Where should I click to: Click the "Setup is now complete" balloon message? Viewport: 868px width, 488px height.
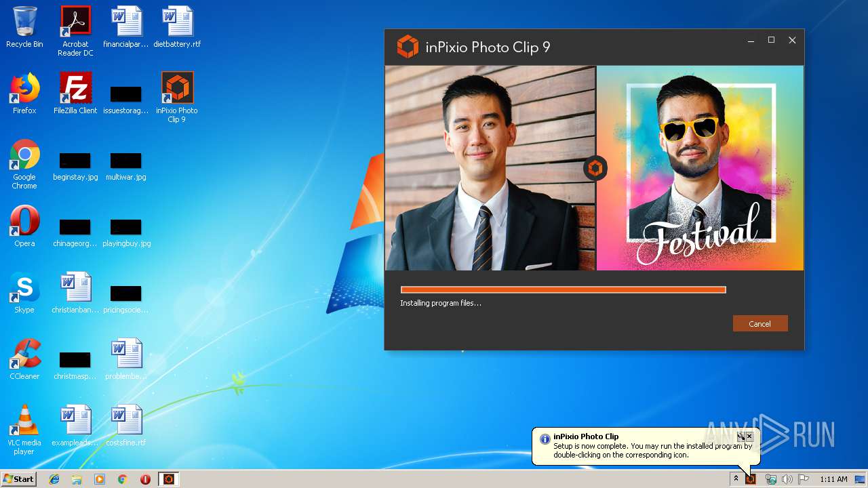coord(652,451)
